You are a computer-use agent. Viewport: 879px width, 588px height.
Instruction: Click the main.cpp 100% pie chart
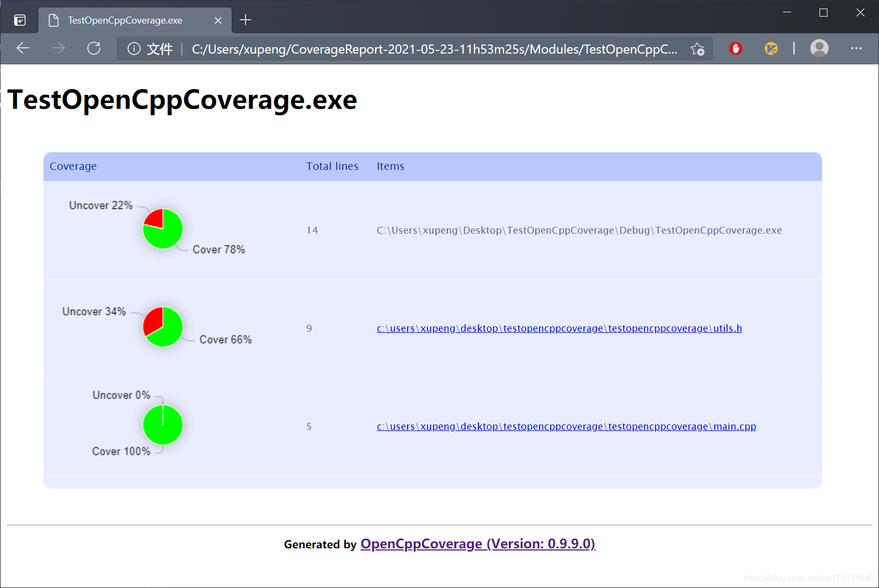tap(163, 425)
